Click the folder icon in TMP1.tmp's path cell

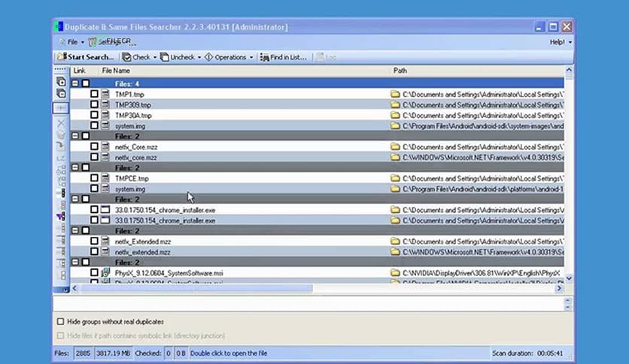point(395,94)
